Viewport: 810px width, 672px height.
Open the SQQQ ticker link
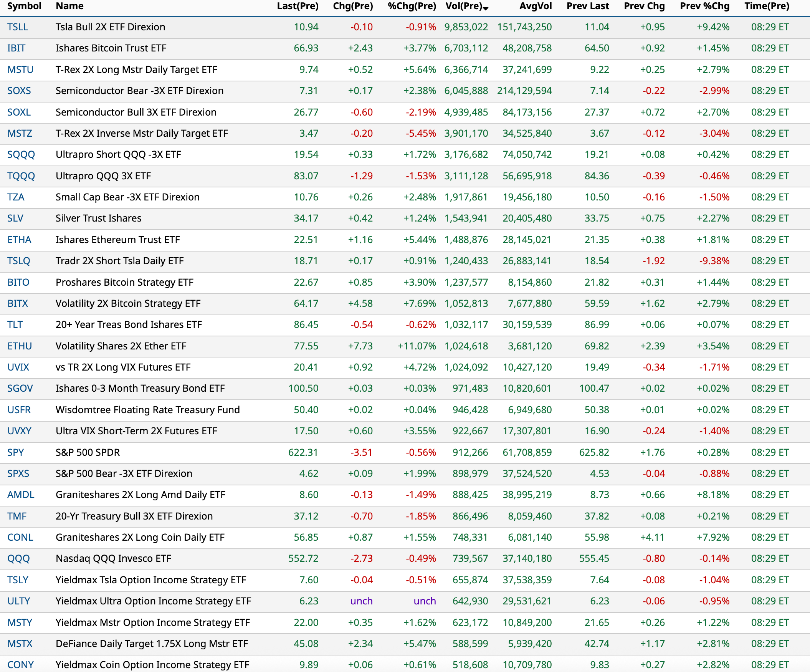(x=21, y=155)
